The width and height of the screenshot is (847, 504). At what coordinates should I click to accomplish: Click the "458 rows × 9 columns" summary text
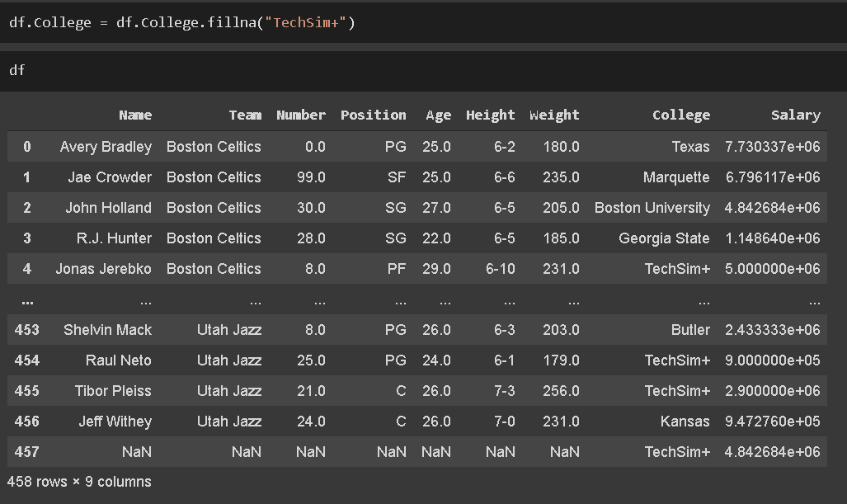tap(79, 481)
